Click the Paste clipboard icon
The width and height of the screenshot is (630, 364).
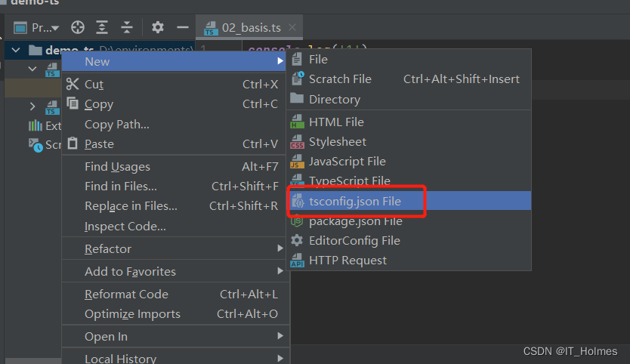[73, 143]
